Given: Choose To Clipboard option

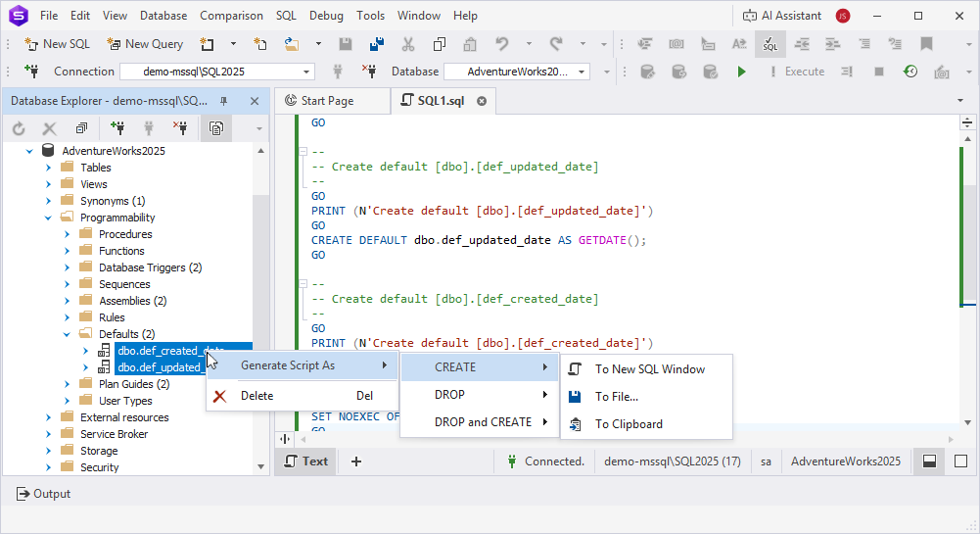Looking at the screenshot, I should pyautogui.click(x=646, y=424).
